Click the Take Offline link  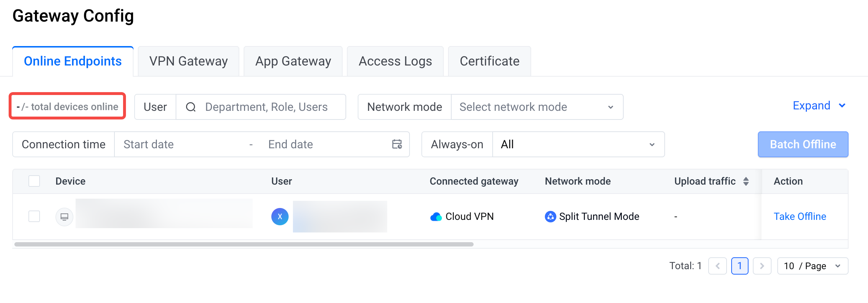pos(800,217)
